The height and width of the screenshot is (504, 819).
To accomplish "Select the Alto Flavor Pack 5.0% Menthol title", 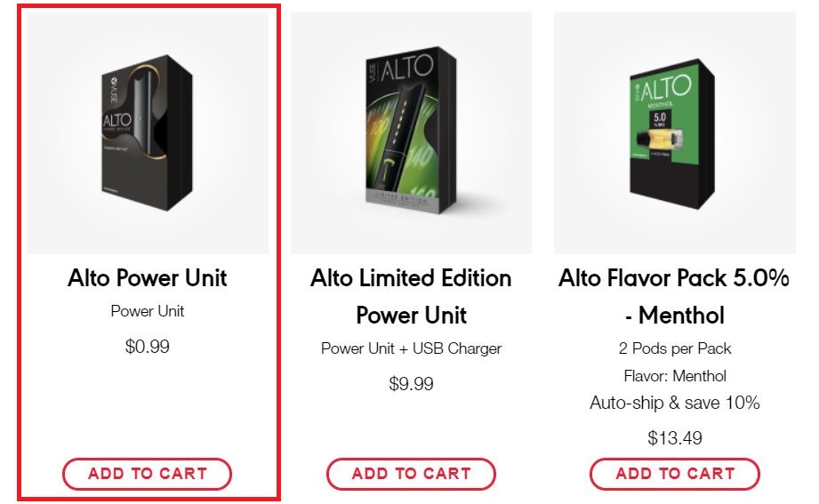I will [674, 297].
